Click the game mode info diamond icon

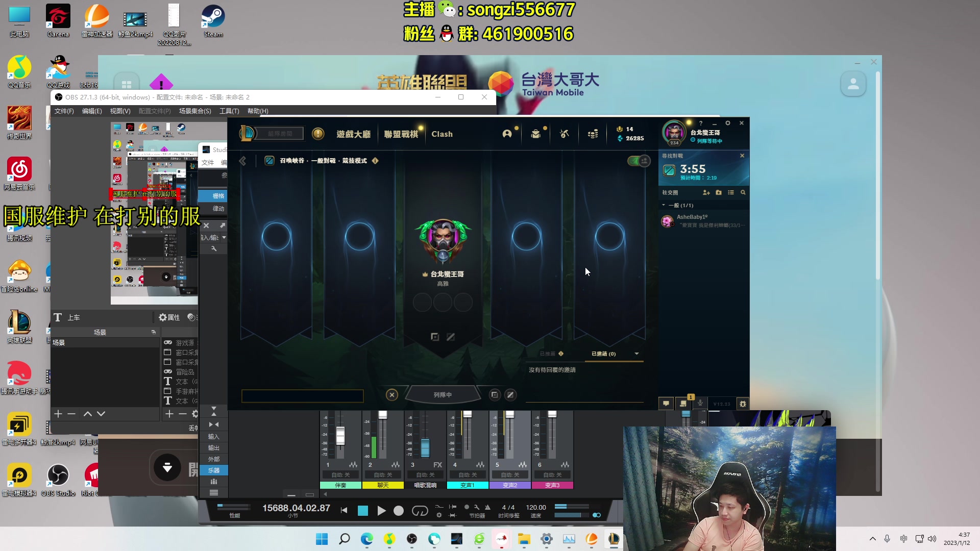pyautogui.click(x=375, y=161)
